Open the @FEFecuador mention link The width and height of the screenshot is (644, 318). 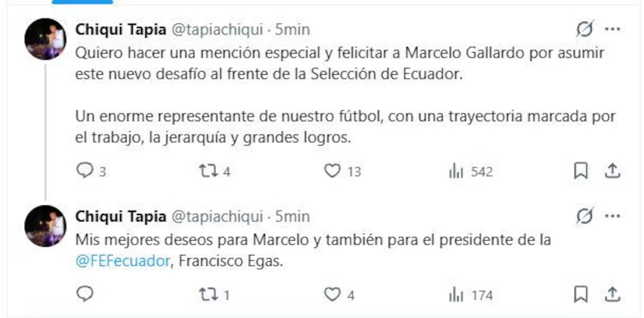pos(123,261)
